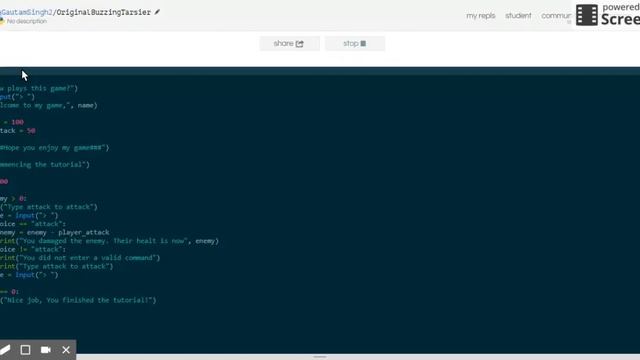Select the recorder rectangle capture icon
The image size is (640, 360).
coord(25,350)
